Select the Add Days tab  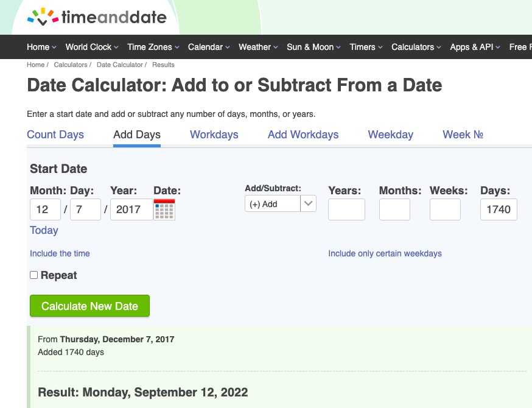137,135
